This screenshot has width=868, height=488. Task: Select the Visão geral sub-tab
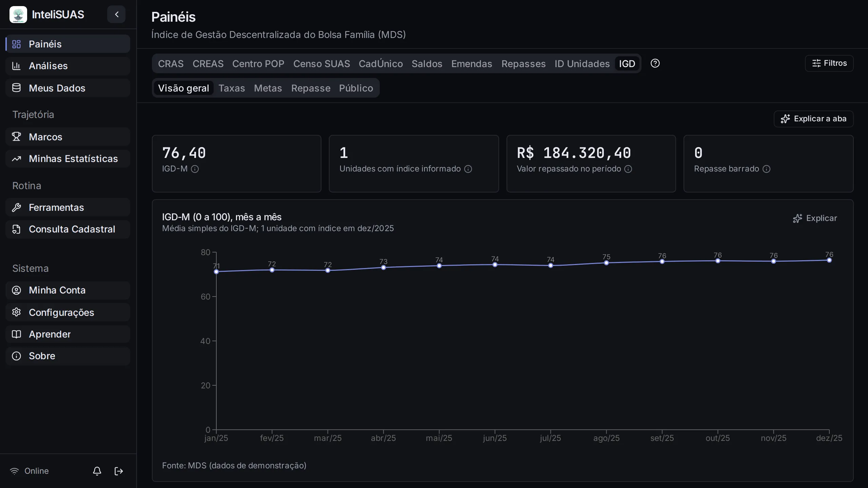point(183,88)
